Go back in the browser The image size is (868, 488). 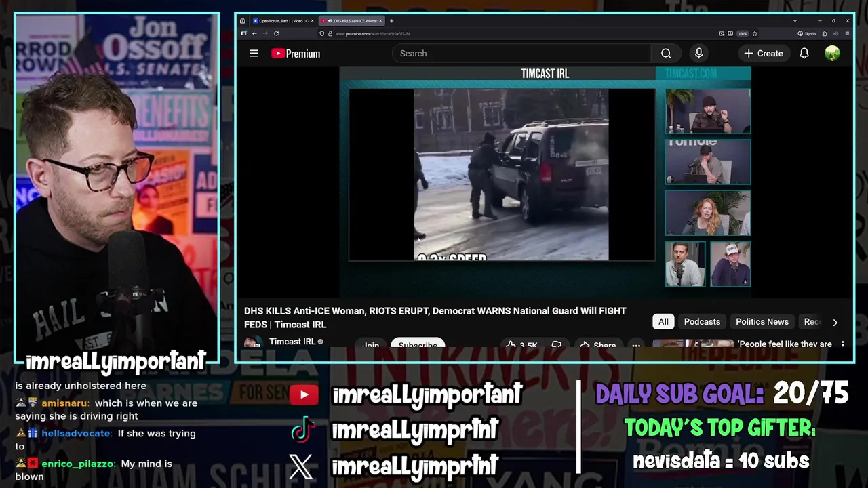(254, 33)
